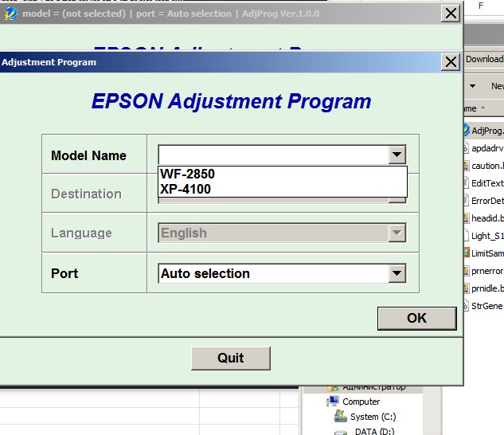
Task: Select the headid file in explorer
Action: (x=484, y=218)
